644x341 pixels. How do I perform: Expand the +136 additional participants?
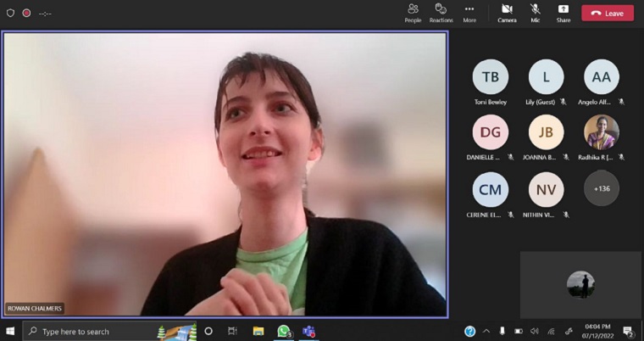coord(602,187)
